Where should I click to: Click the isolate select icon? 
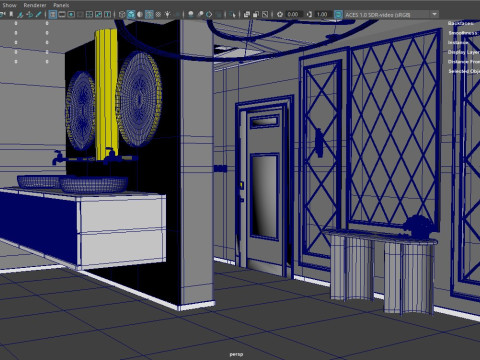tap(233, 14)
